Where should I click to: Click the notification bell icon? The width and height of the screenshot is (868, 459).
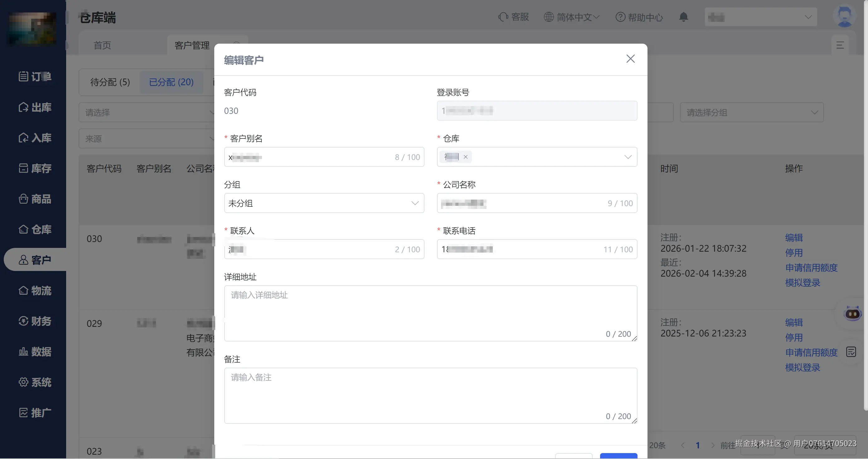coord(683,17)
